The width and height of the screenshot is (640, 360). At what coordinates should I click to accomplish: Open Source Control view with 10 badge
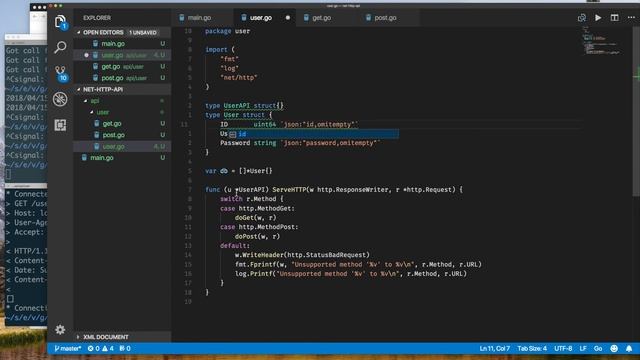click(x=61, y=73)
